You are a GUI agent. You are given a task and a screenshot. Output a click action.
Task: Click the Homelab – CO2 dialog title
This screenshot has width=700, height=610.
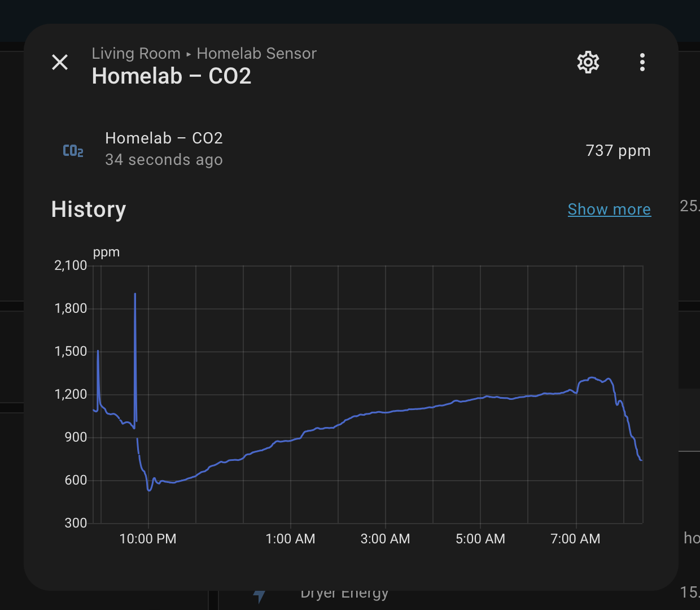click(x=171, y=76)
